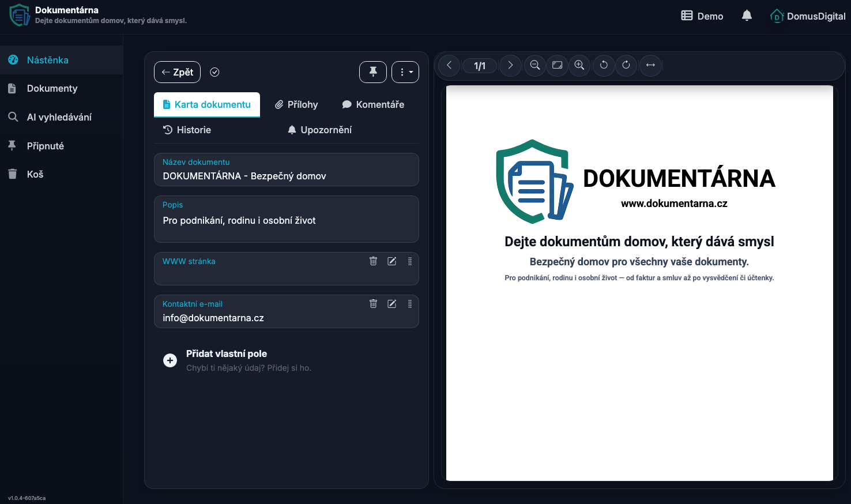
Task: Click Přidat vlastní pole
Action: [226, 353]
